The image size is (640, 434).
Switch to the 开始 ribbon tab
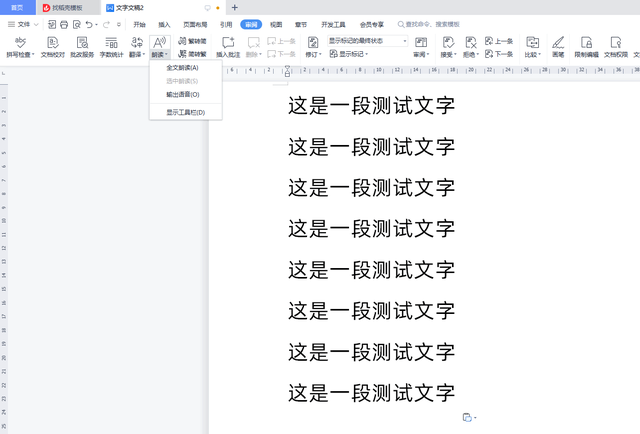pyautogui.click(x=140, y=24)
